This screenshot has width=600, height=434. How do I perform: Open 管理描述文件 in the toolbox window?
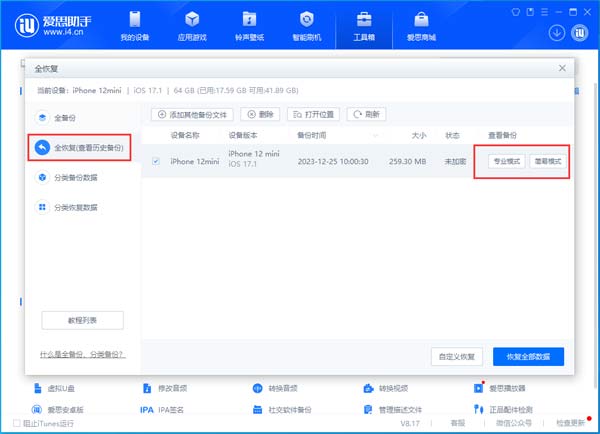point(393,410)
